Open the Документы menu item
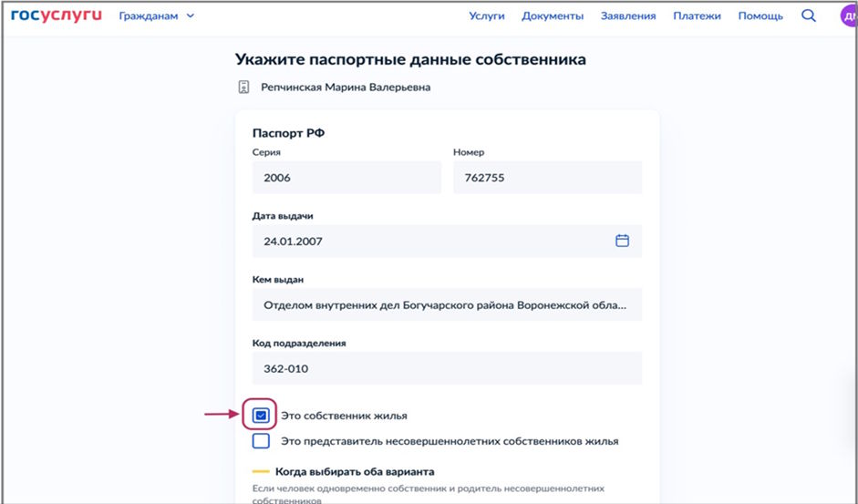Screen dimensions: 858x504 click(553, 15)
